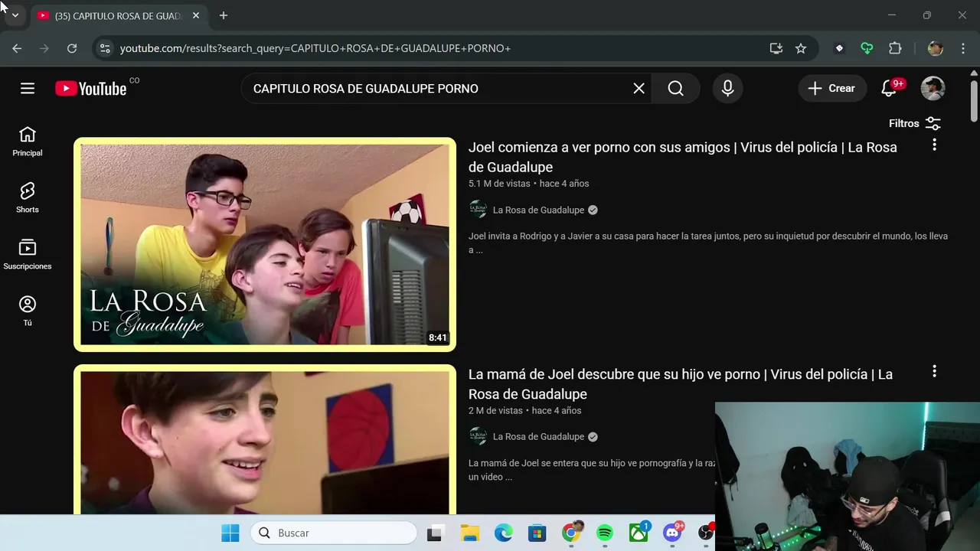
Task: Open the Tú section in sidebar
Action: (28, 311)
